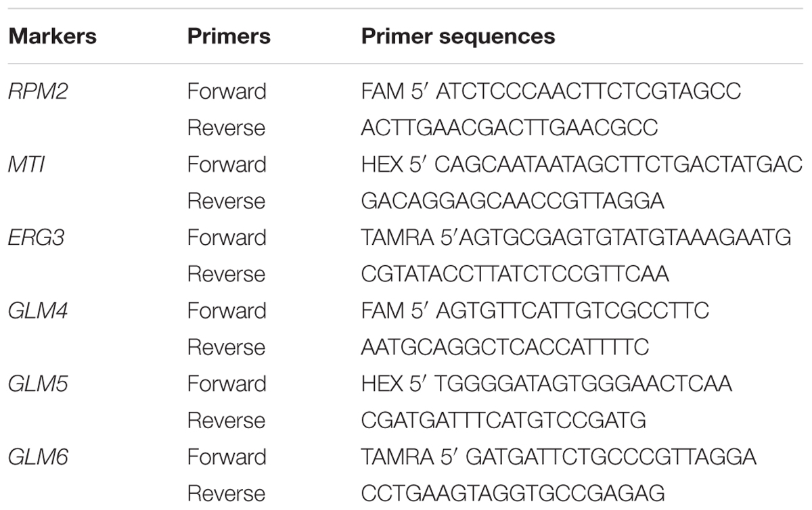Click sequence AATGCAGGCTCACCATTTTC
The width and height of the screenshot is (812, 510).
505,347
